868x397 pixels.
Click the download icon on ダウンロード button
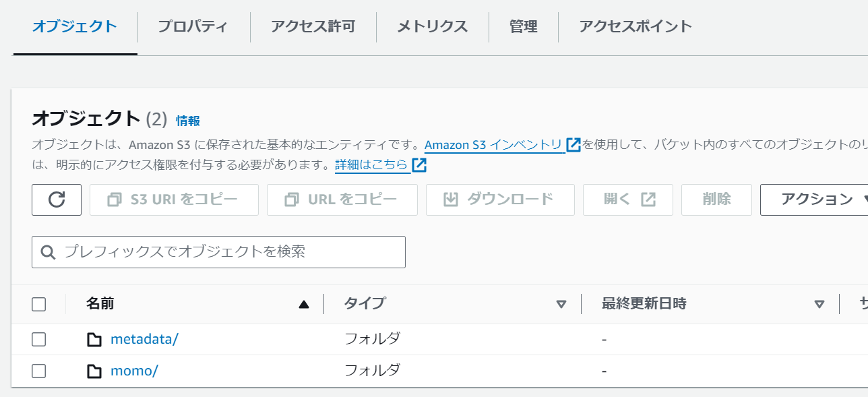[x=451, y=200]
